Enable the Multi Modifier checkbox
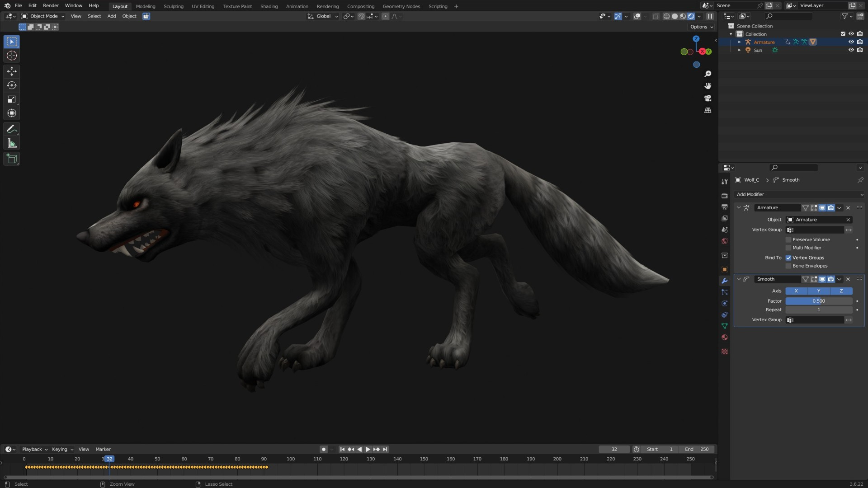This screenshot has height=488, width=868. (x=788, y=248)
